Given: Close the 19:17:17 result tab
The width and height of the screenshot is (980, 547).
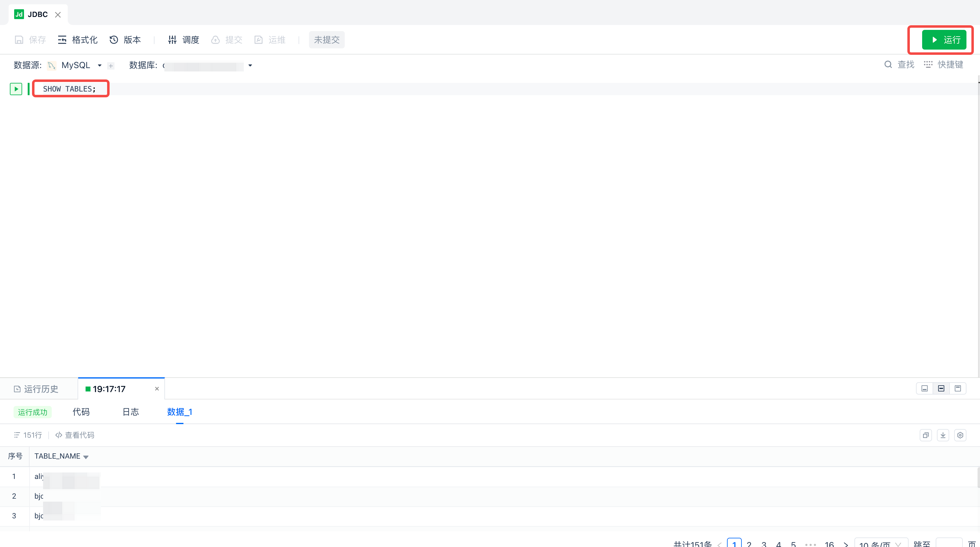Looking at the screenshot, I should 157,389.
